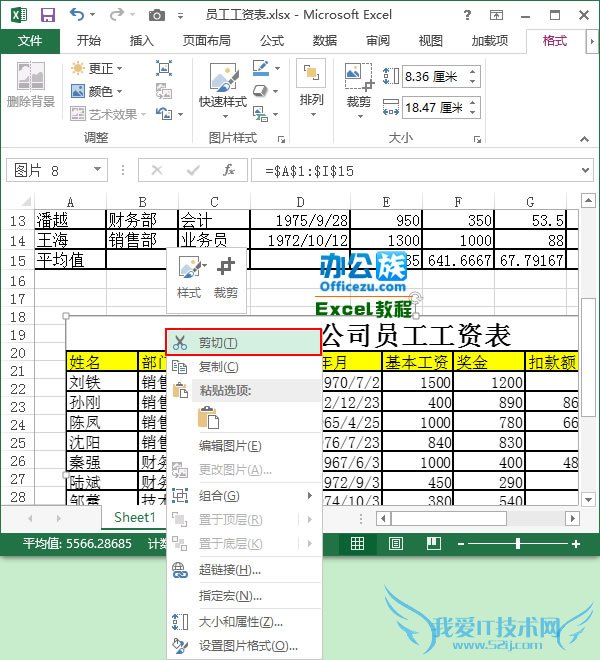Viewport: 600px width, 660px height.
Task: Choose Size and Properties (大小和属性) menu item
Action: tap(243, 621)
